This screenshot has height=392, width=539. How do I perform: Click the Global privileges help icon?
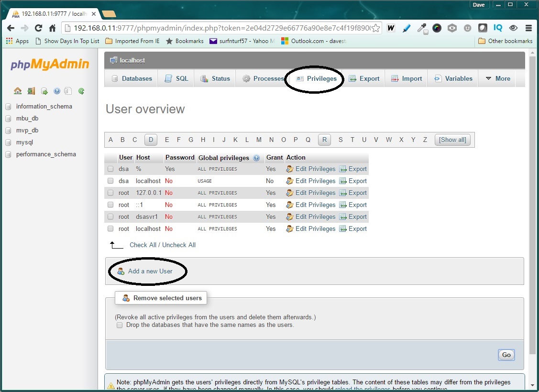[256, 158]
